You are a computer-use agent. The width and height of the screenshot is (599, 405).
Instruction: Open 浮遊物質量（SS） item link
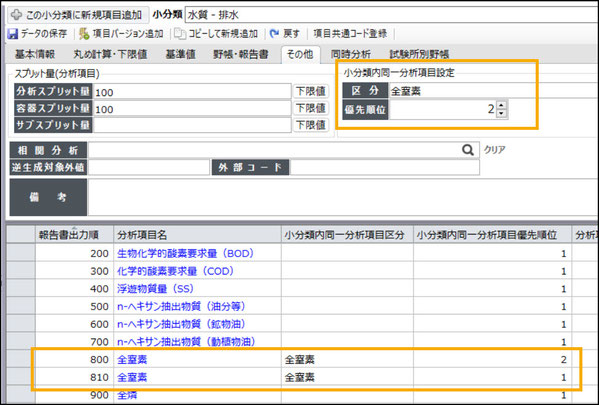tap(155, 289)
